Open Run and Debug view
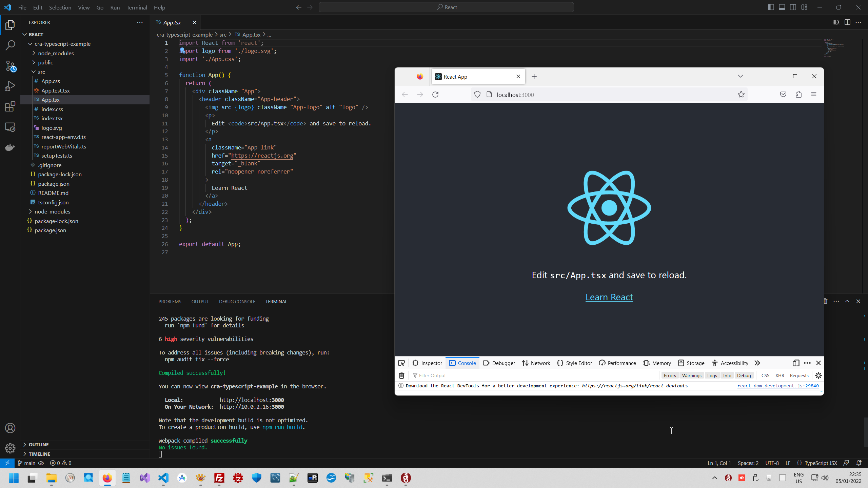Screen dimensions: 868x488 [x=10, y=86]
